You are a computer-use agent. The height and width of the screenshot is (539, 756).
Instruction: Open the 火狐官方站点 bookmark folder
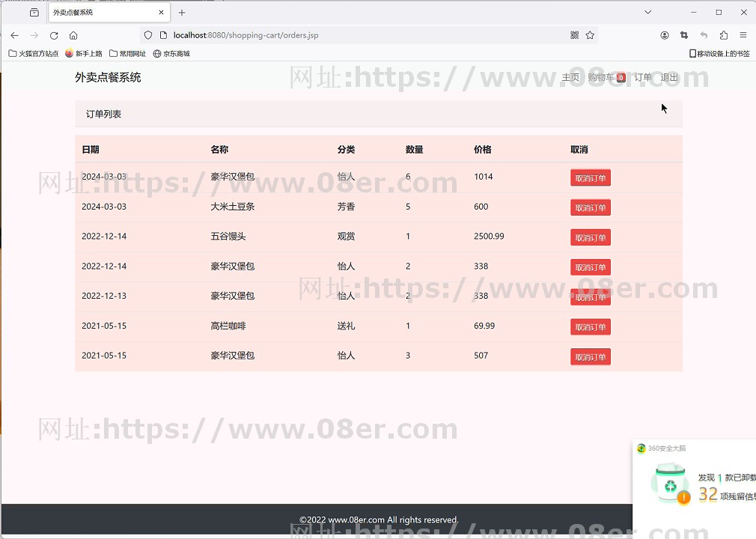coord(34,53)
